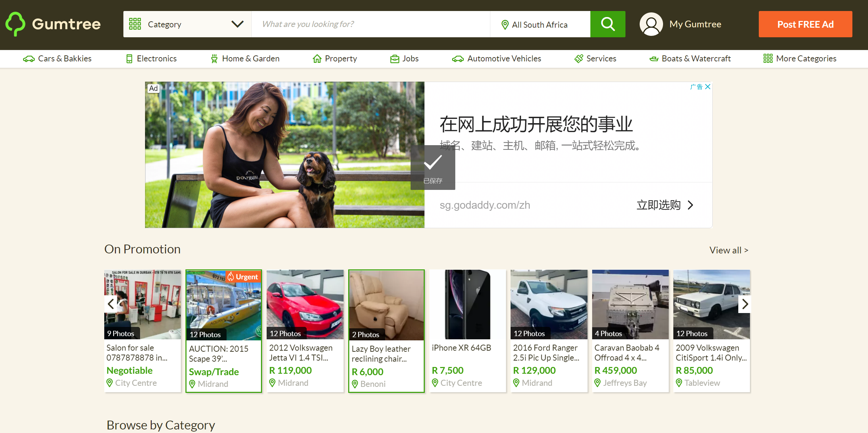868x433 pixels.
Task: Click the R 7,500 iPhone price
Action: point(447,371)
